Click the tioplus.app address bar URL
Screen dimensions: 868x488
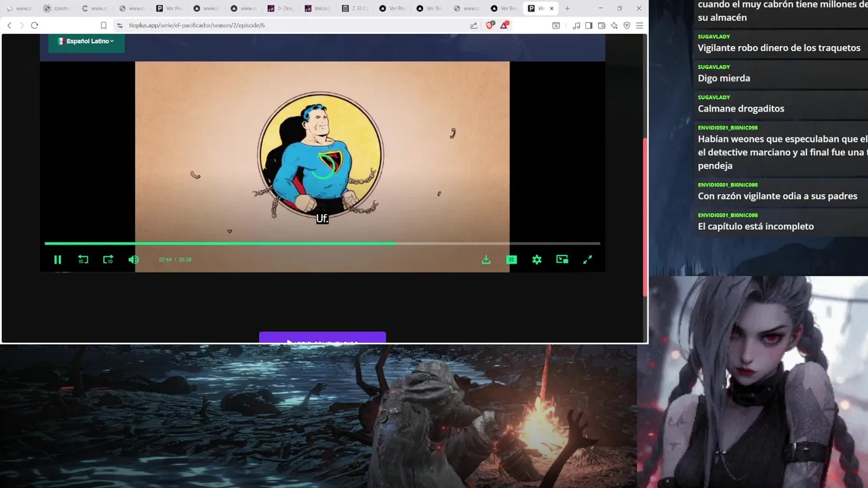tap(197, 25)
